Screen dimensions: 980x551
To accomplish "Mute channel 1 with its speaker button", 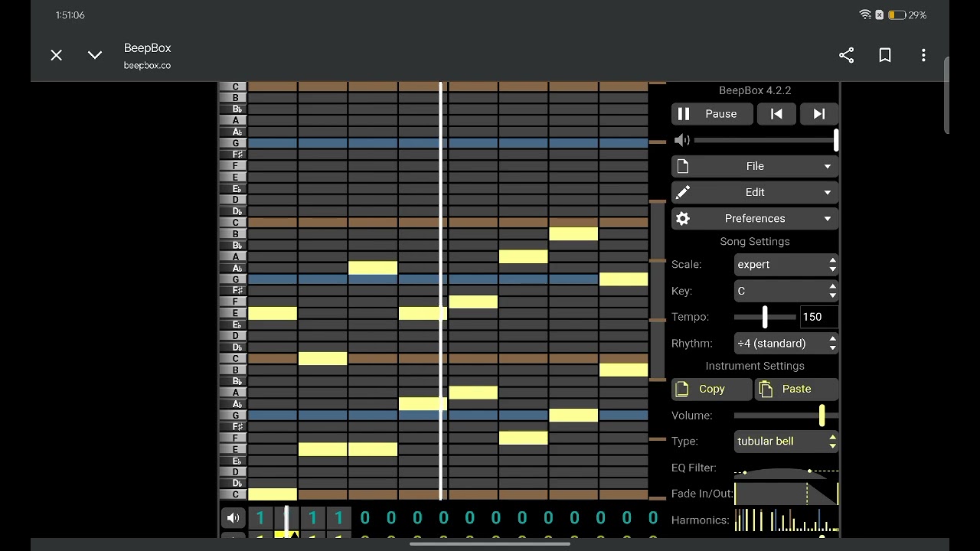I will [233, 518].
